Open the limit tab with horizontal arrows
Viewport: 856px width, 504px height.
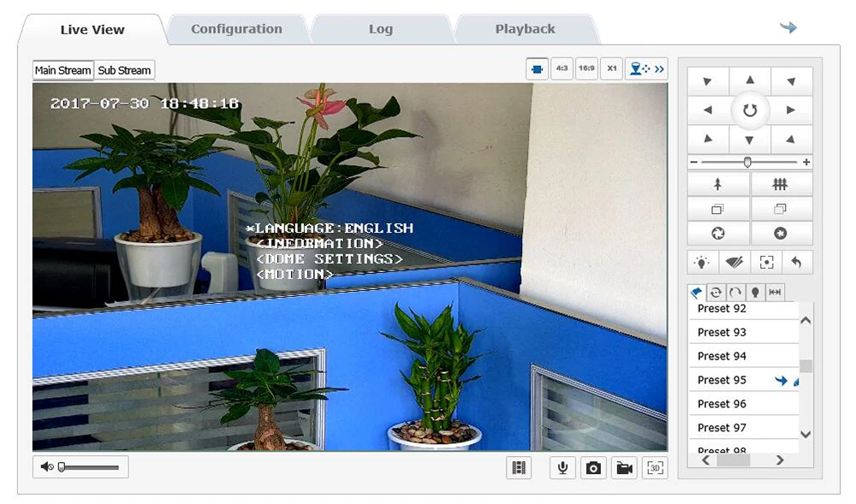coord(775,293)
